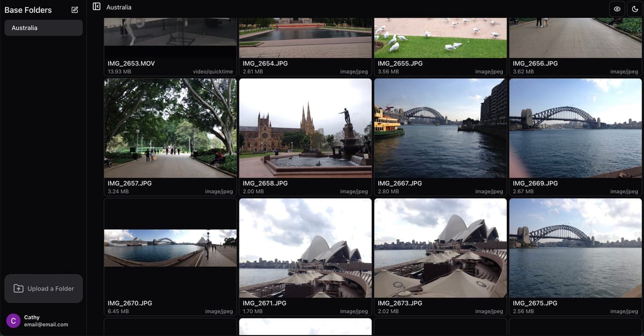Click the Australia title in header
Viewport: 644px width, 336px height.
[119, 8]
